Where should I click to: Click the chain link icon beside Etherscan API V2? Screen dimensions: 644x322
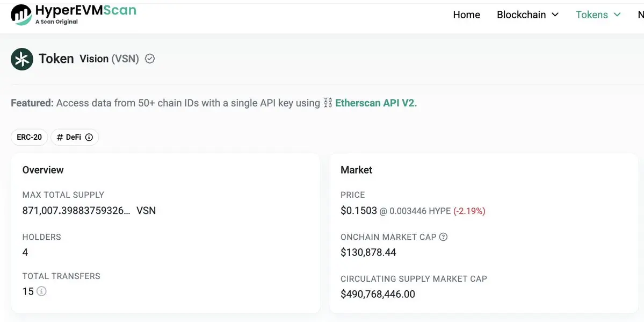[x=327, y=103]
